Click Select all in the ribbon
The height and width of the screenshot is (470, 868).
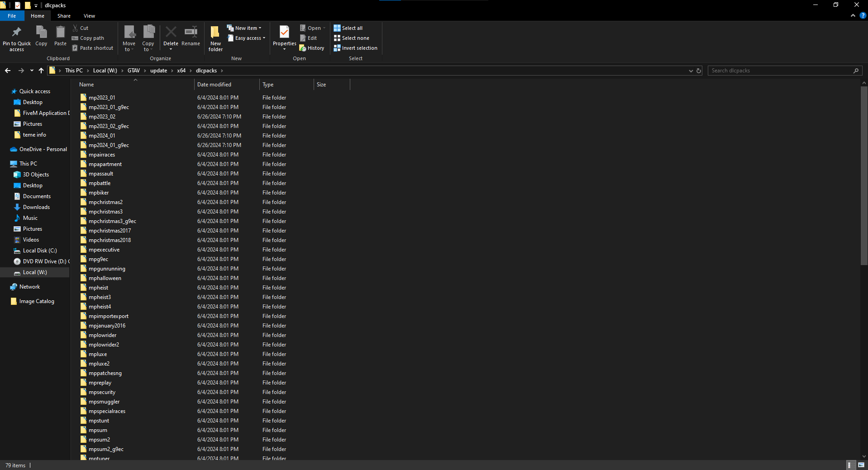point(348,28)
